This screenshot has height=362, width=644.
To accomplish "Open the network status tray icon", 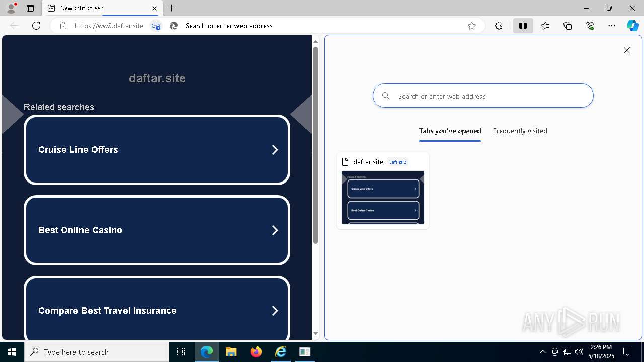I will click(x=567, y=352).
